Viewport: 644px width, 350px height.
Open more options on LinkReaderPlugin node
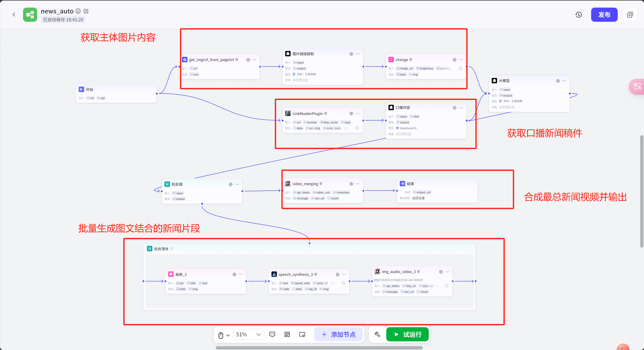[358, 114]
